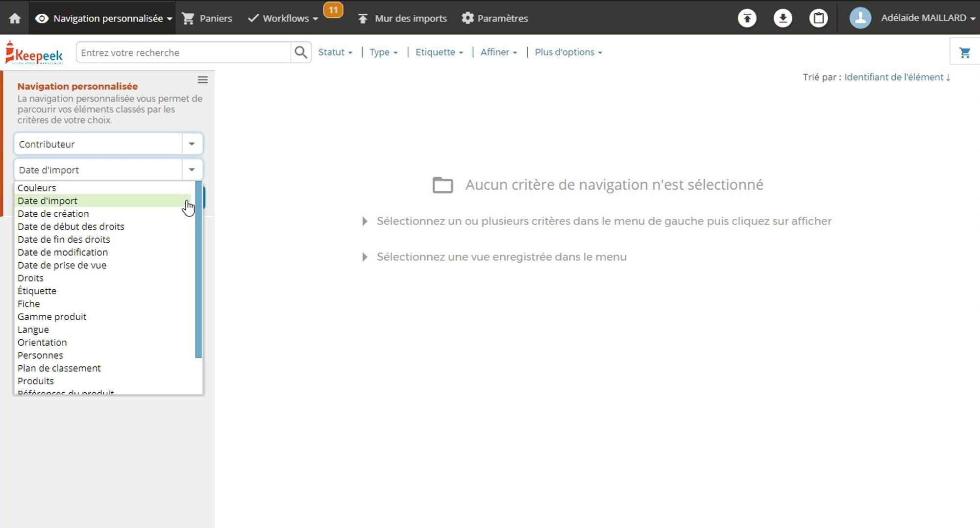Click the home icon in top bar

point(15,18)
